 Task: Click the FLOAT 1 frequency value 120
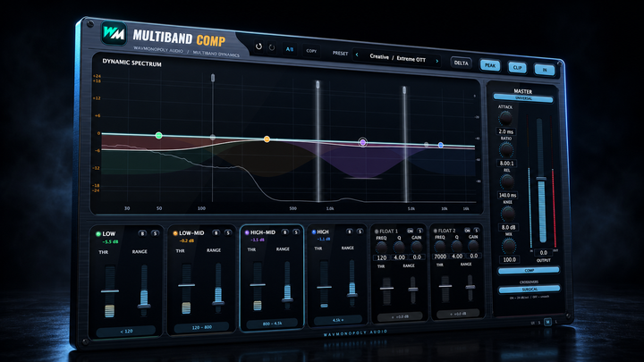pos(382,257)
